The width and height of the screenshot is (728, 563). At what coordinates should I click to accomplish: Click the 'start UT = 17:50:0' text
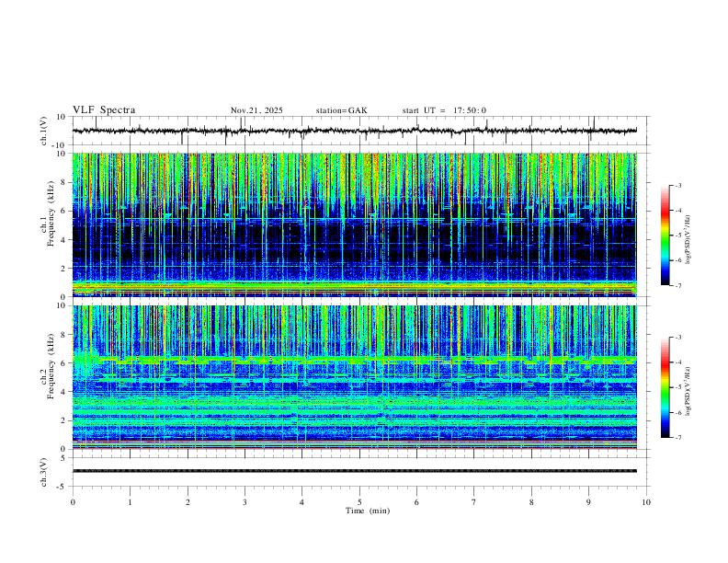click(444, 110)
